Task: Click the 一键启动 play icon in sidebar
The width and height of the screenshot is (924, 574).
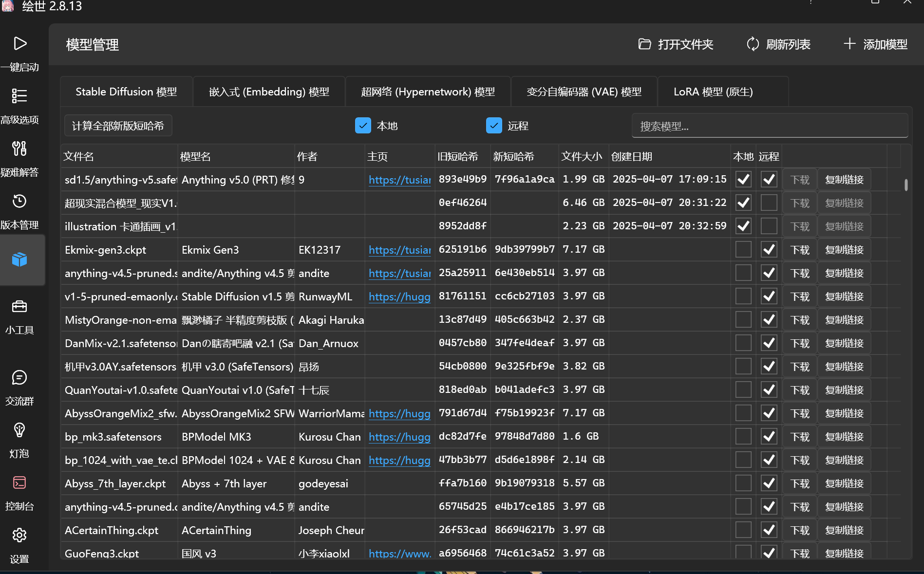Action: pos(19,43)
